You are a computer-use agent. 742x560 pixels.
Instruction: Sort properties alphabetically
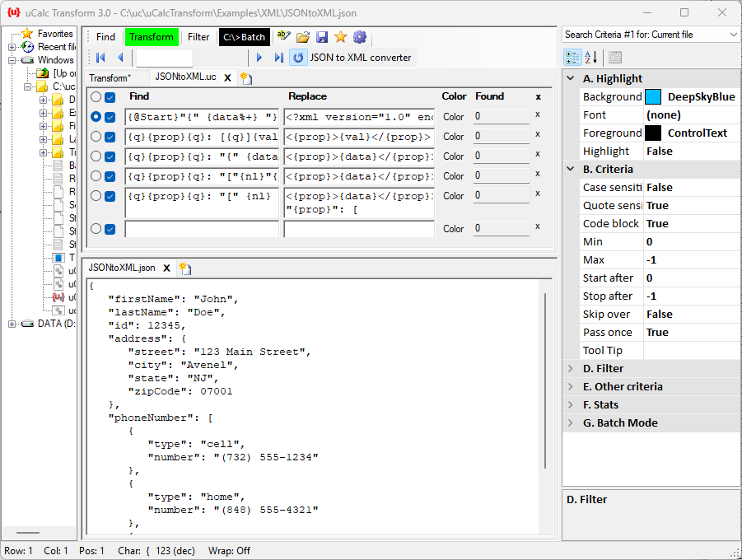pyautogui.click(x=591, y=58)
